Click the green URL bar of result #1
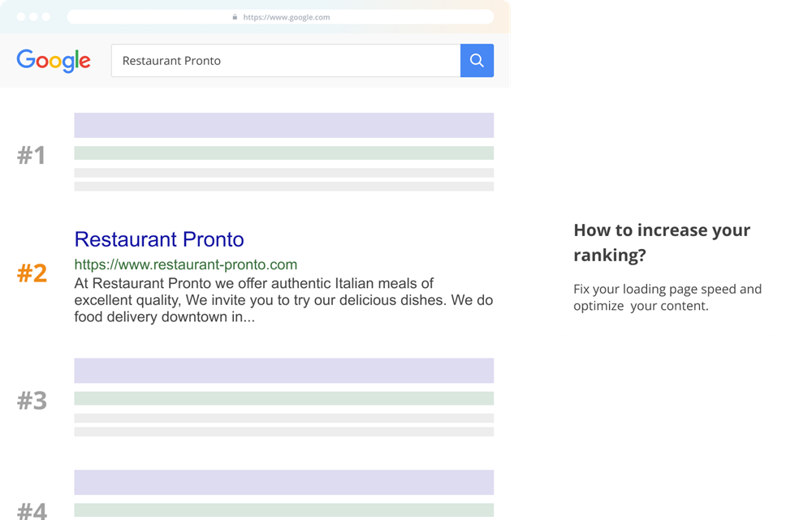This screenshot has width=812, height=520. click(x=283, y=153)
